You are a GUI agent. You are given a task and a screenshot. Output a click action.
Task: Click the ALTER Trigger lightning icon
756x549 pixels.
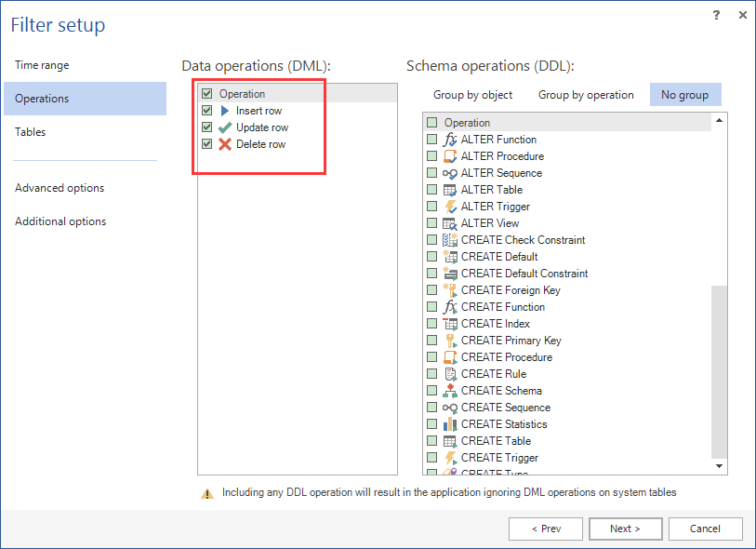coord(450,207)
